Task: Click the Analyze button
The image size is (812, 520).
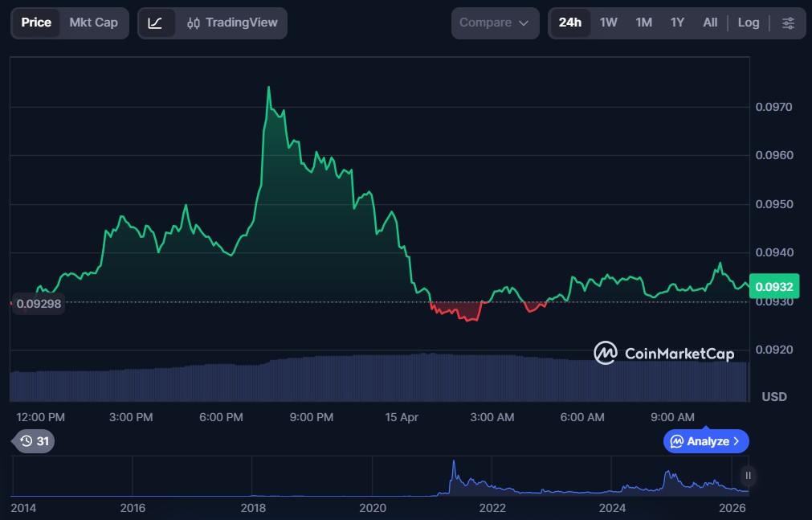Action: (704, 441)
